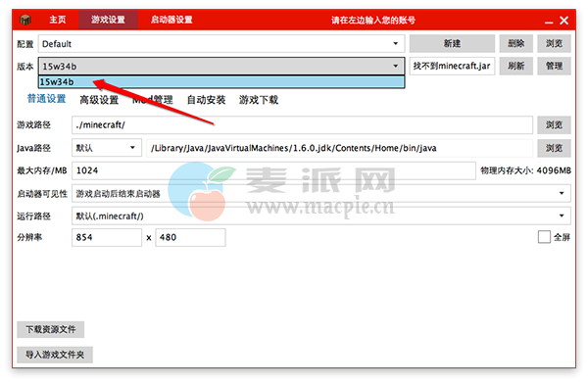Click the 最大内存 1024 input field
This screenshot has height=383, width=588.
coord(273,170)
